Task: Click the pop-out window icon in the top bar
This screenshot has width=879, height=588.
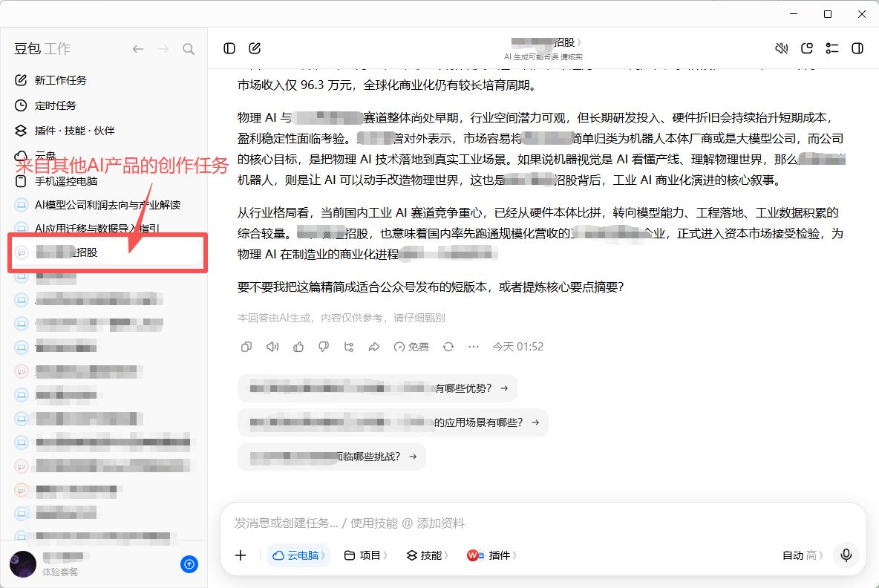Action: click(807, 48)
